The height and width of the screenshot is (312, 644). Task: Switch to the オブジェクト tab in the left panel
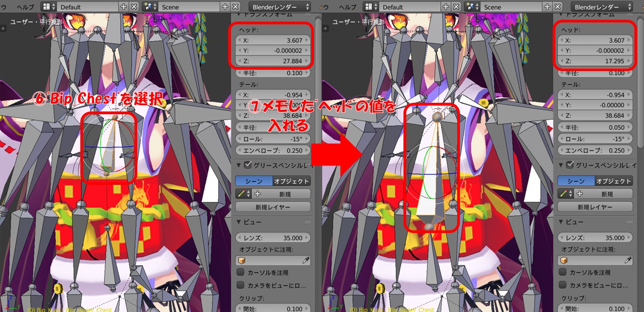292,181
